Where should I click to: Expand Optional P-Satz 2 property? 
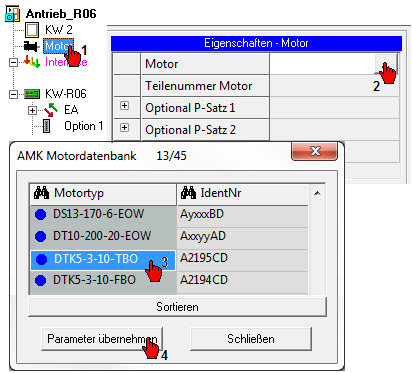tap(124, 128)
